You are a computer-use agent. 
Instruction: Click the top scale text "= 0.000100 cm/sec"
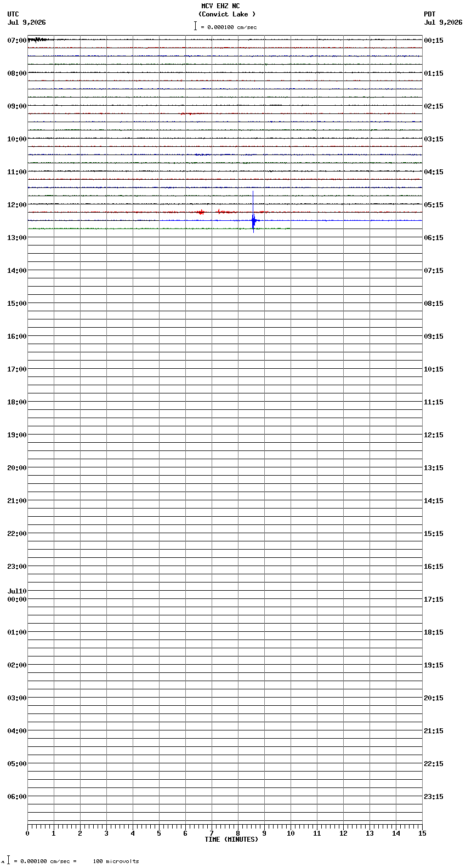(x=229, y=27)
